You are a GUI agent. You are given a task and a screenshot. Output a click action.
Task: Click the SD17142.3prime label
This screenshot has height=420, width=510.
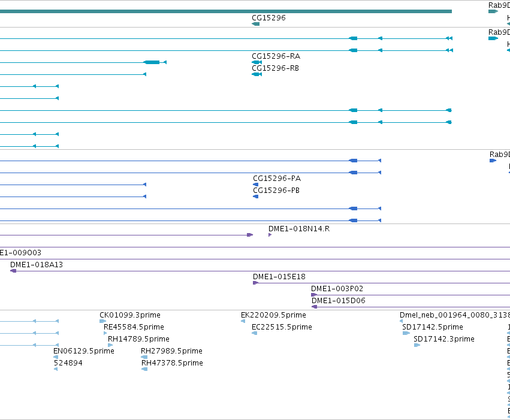(x=444, y=339)
